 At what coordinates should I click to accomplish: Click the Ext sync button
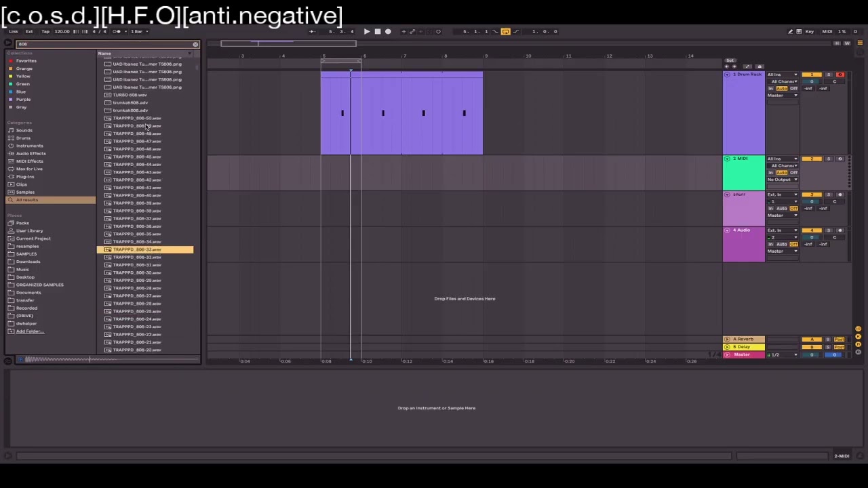point(29,31)
